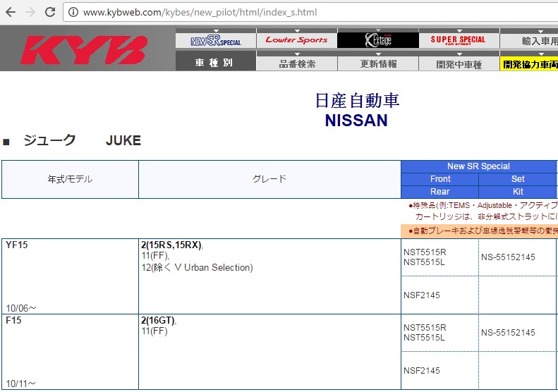Screen dimensions: 558x392
Task: Click the 特殊品 TEMS Adjustable note
Action: (x=483, y=211)
